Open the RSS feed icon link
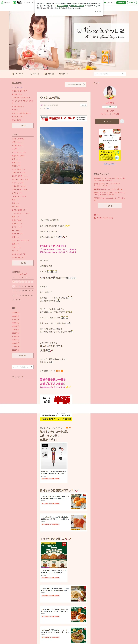The height and width of the screenshot is (644, 138). (x=97, y=215)
